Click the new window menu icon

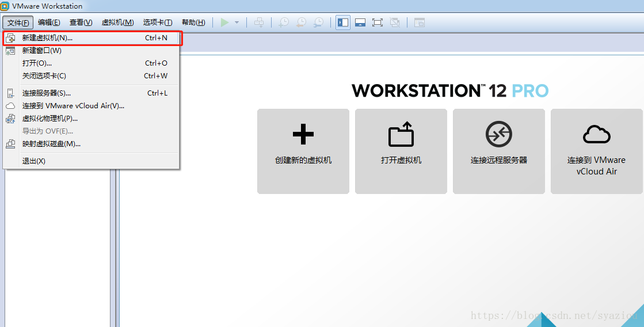point(10,51)
